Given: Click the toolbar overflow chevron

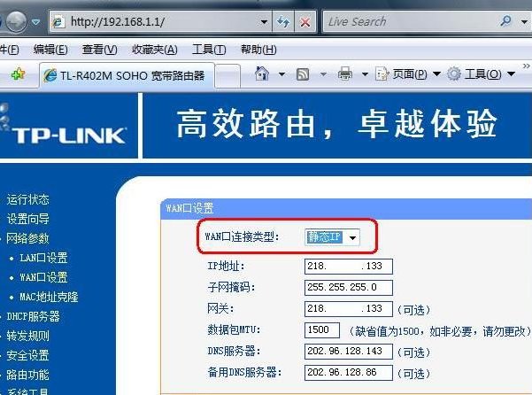Looking at the screenshot, I should (x=526, y=66).
